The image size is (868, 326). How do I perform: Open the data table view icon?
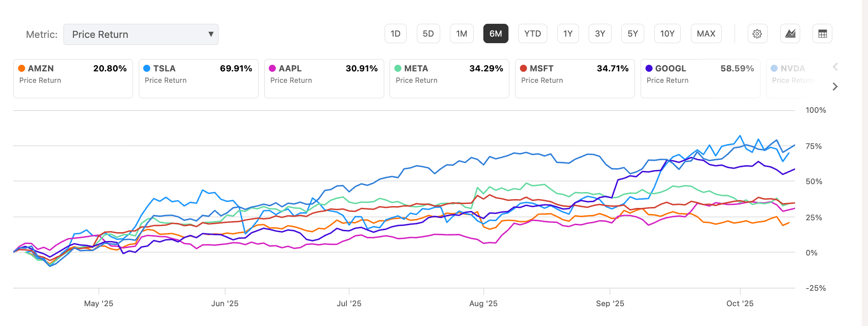[x=822, y=33]
